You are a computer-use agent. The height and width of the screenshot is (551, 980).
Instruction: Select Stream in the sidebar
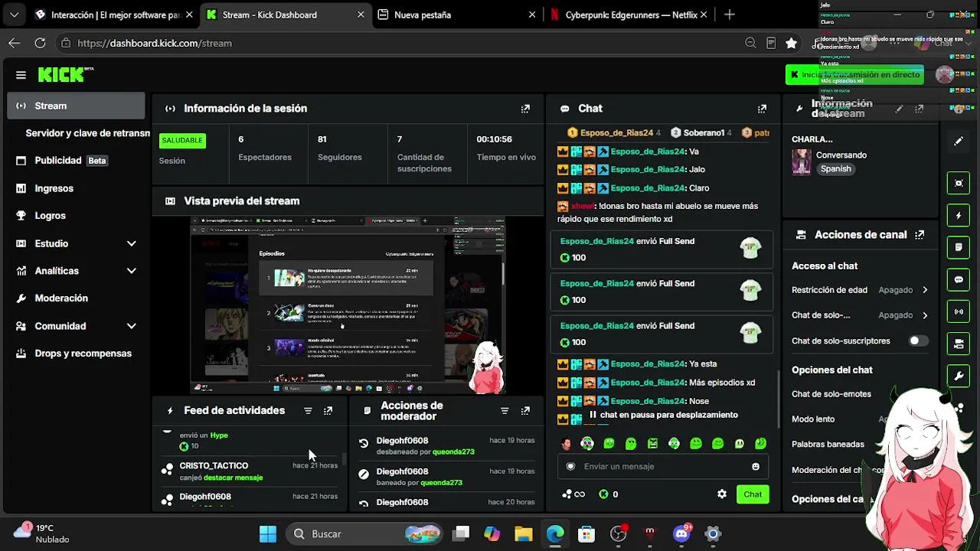(x=76, y=106)
